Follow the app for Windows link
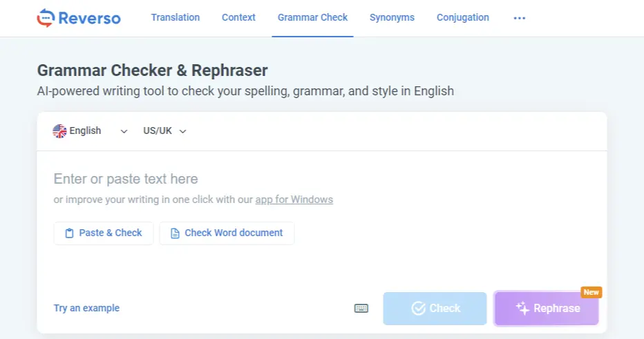The image size is (644, 339). [294, 200]
